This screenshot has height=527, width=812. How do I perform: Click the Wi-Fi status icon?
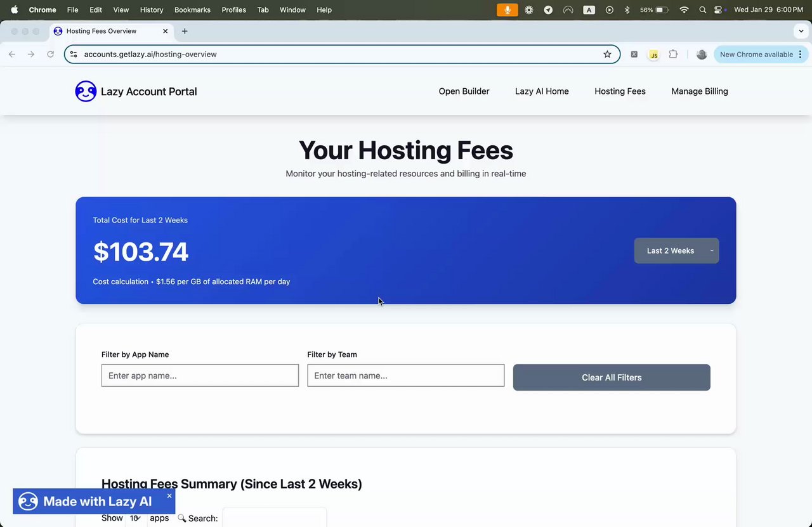point(684,10)
